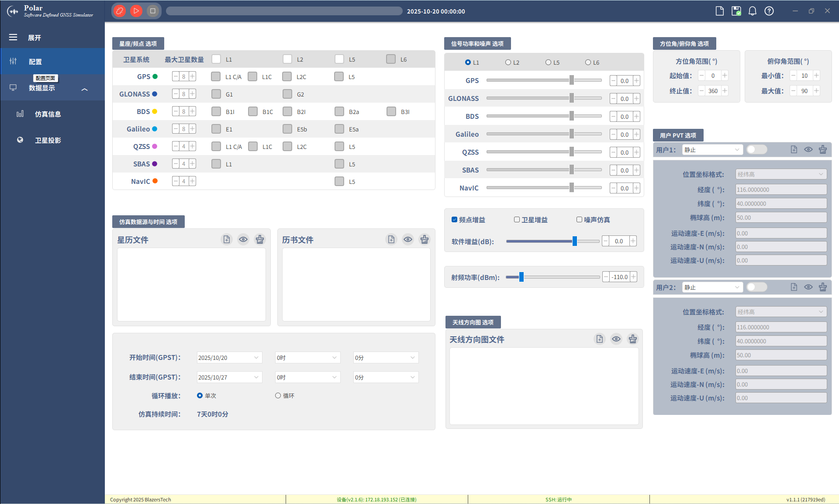
Task: Preview 星历文件 with eye icon
Action: [x=243, y=239]
